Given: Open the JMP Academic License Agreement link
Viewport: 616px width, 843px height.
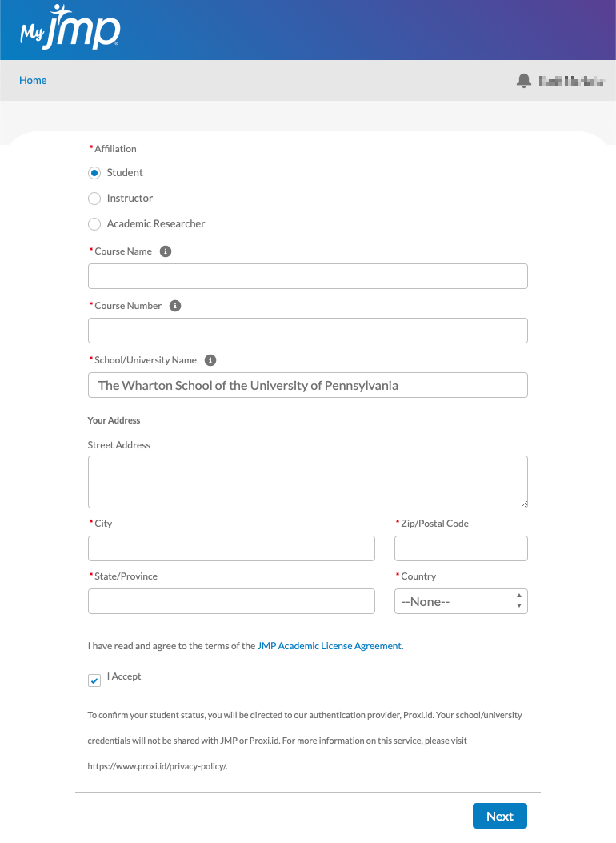Looking at the screenshot, I should pos(330,646).
